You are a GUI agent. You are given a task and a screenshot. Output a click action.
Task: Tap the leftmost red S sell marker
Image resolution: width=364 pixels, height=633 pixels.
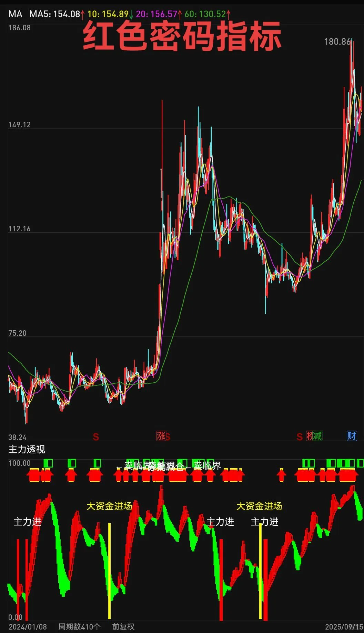96,437
